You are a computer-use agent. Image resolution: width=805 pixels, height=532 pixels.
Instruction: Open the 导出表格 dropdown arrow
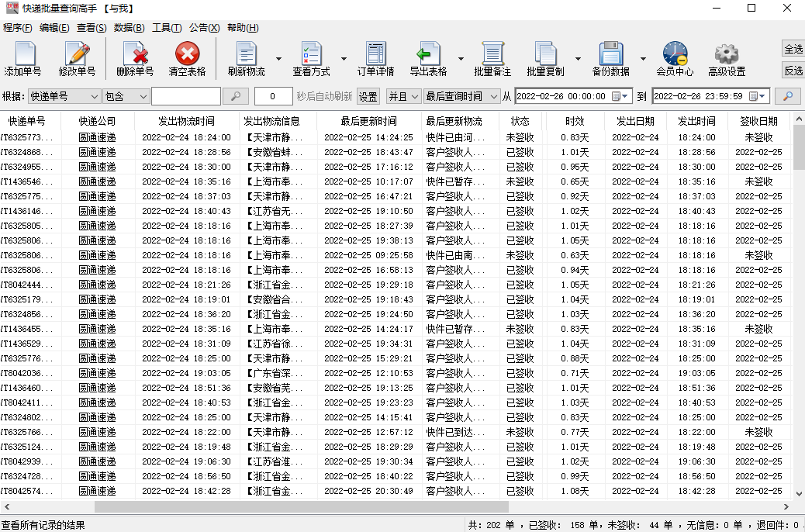pos(461,59)
